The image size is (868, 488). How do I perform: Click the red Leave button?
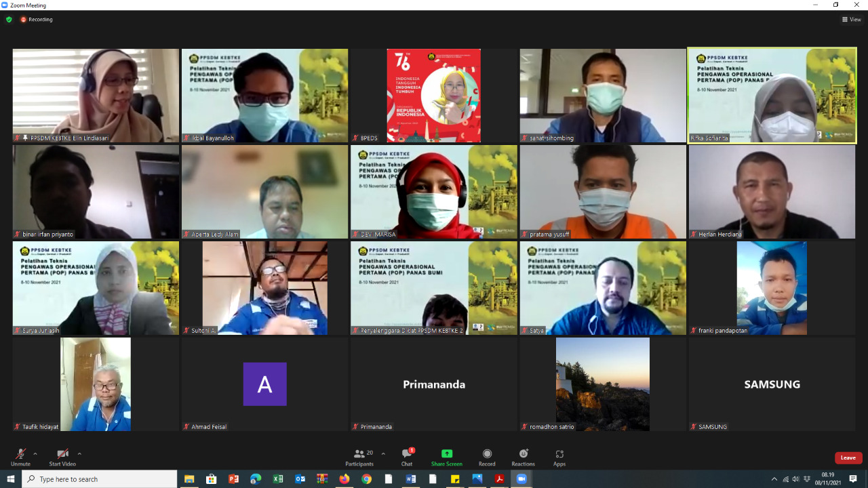848,457
